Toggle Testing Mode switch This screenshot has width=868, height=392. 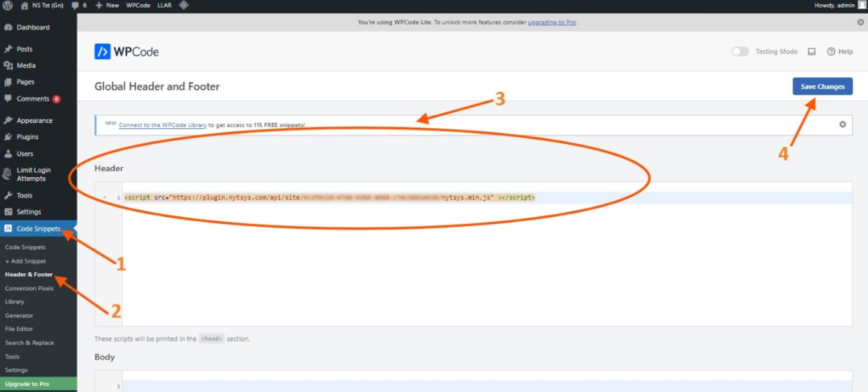740,52
